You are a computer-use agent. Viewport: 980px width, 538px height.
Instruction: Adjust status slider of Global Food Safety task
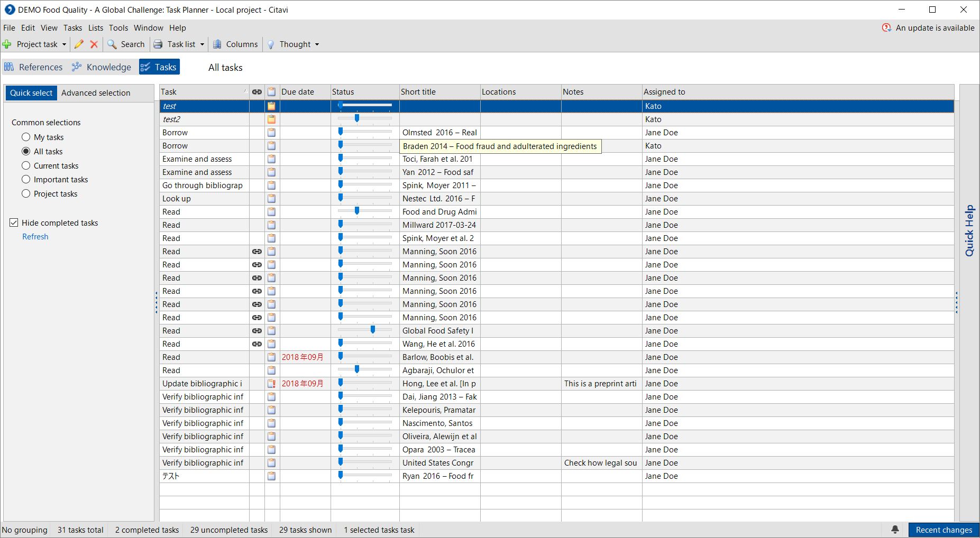(373, 330)
